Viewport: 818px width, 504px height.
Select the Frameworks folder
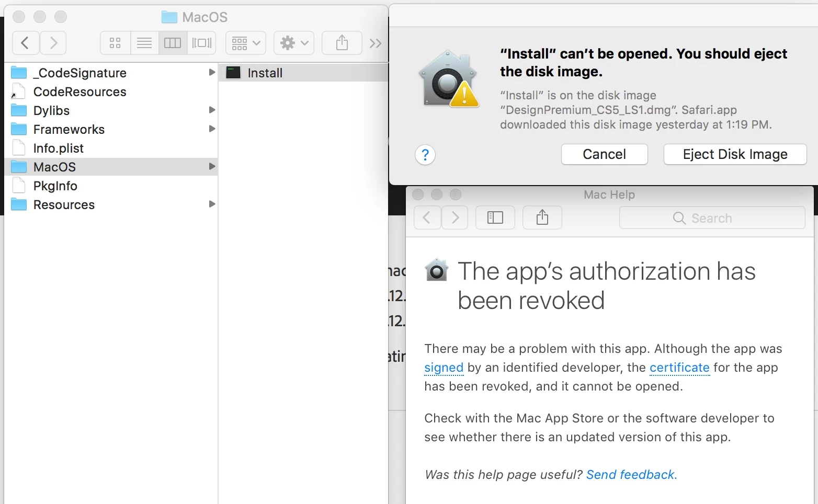point(111,129)
